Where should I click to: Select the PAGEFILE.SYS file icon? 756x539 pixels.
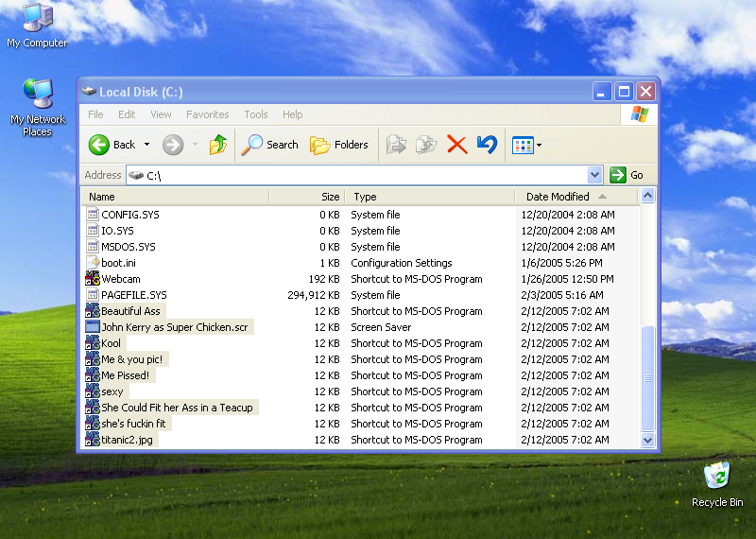coord(93,295)
